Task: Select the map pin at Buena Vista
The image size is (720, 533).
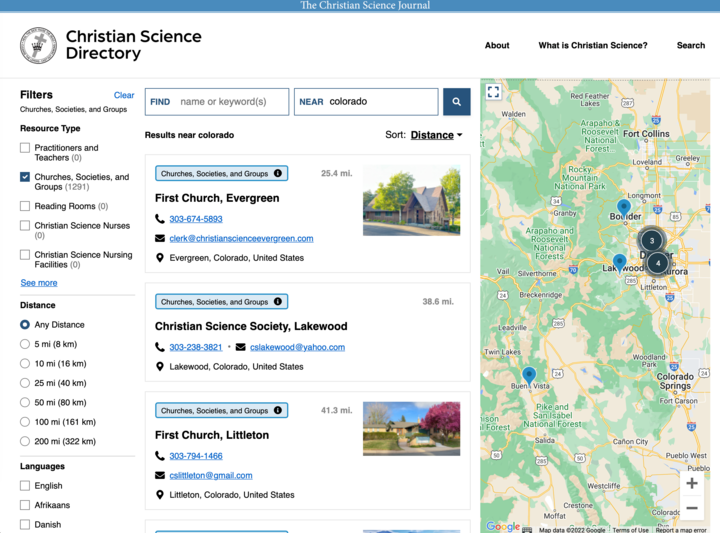Action: (529, 376)
